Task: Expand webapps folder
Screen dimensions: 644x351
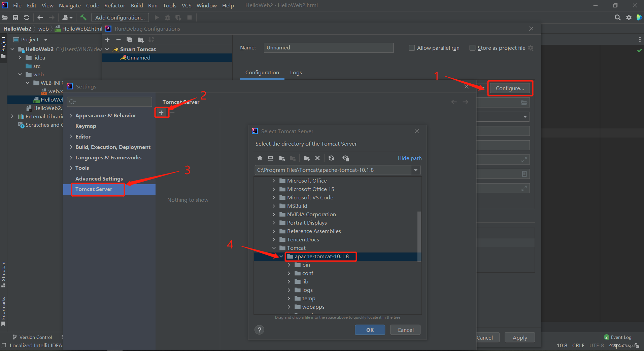Action: (289, 307)
